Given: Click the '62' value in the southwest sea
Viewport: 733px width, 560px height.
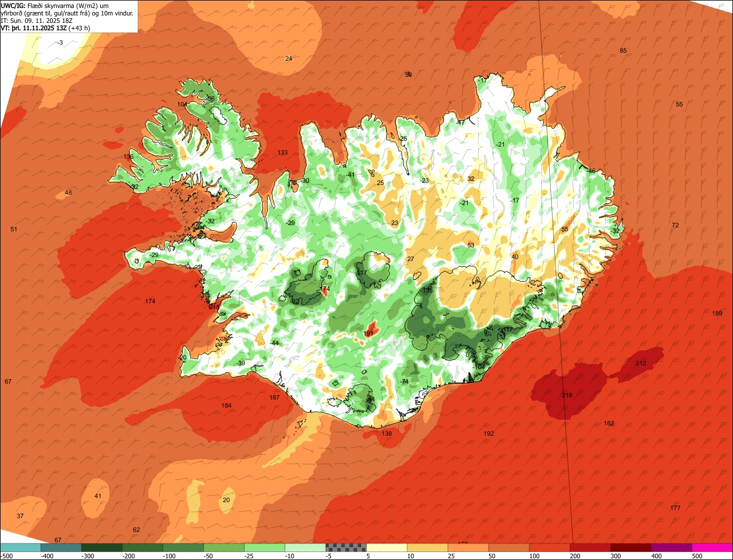Looking at the screenshot, I should 136,530.
